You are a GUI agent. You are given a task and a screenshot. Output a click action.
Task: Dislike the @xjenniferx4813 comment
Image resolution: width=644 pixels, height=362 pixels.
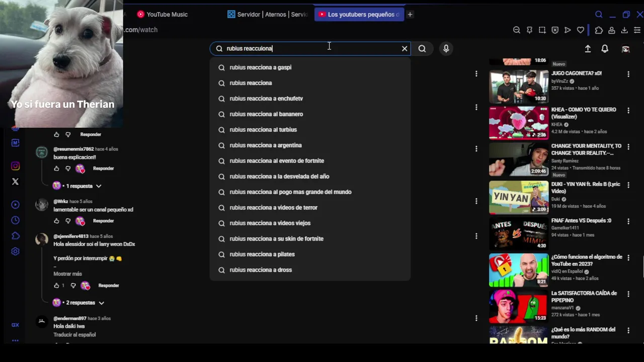click(73, 286)
